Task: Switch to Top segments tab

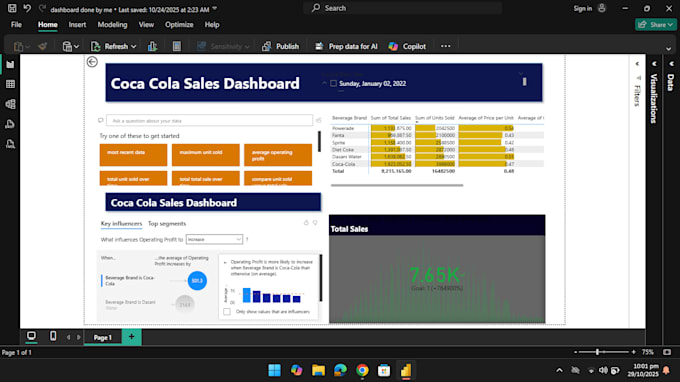Action: click(167, 224)
